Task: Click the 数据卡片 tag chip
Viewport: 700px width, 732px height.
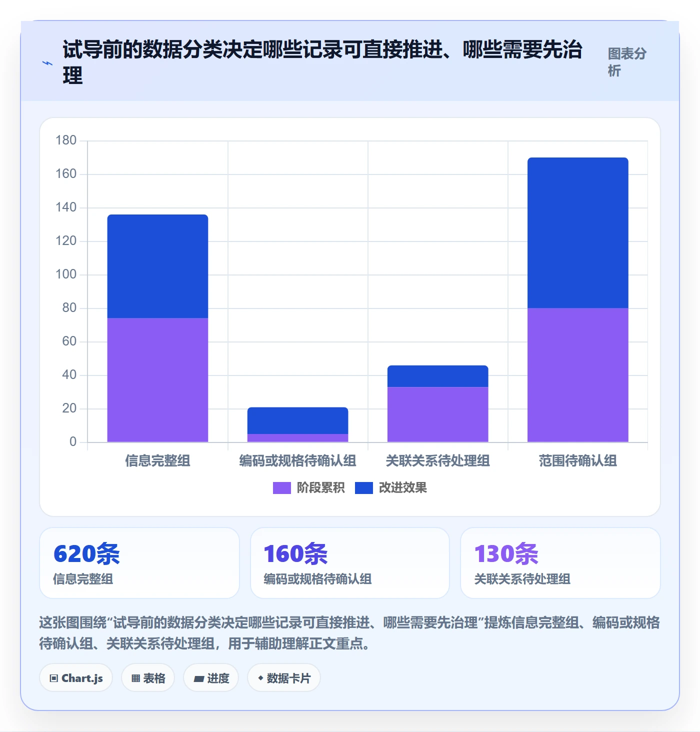Action: pyautogui.click(x=284, y=678)
